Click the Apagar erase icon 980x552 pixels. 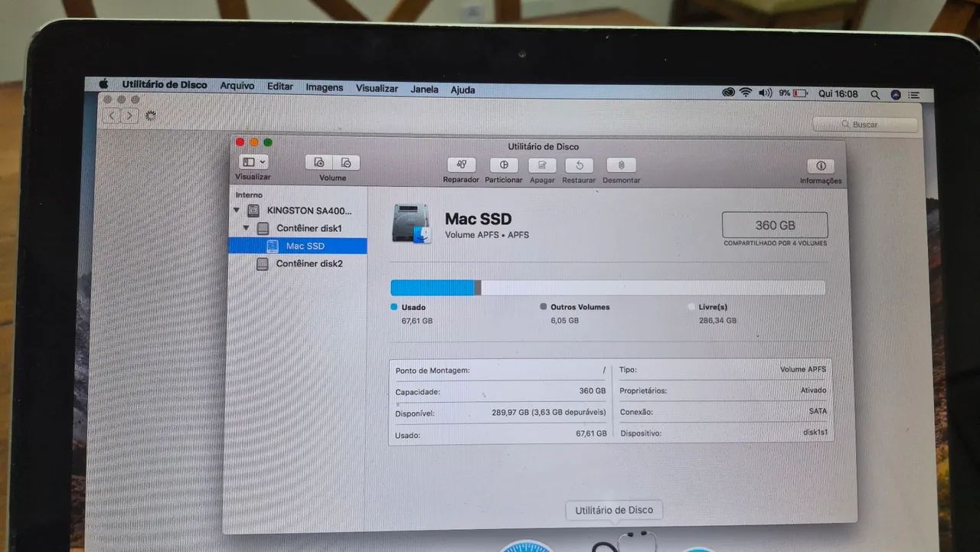pos(542,165)
